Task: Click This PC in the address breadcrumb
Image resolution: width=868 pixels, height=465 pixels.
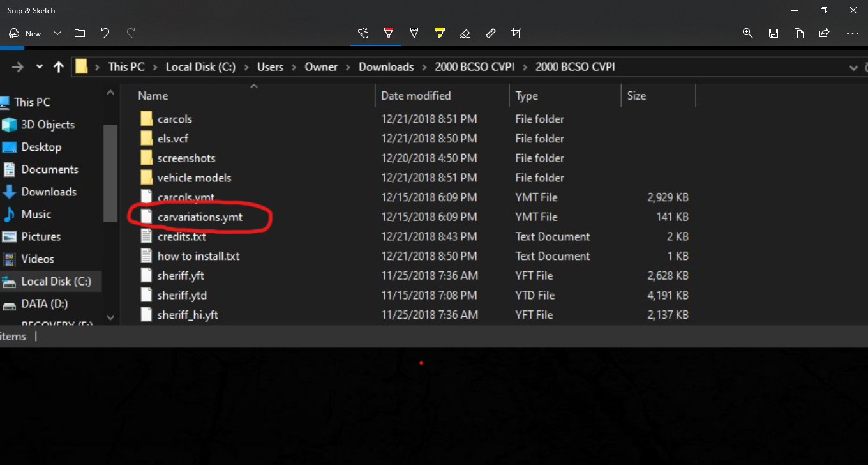Action: click(126, 66)
